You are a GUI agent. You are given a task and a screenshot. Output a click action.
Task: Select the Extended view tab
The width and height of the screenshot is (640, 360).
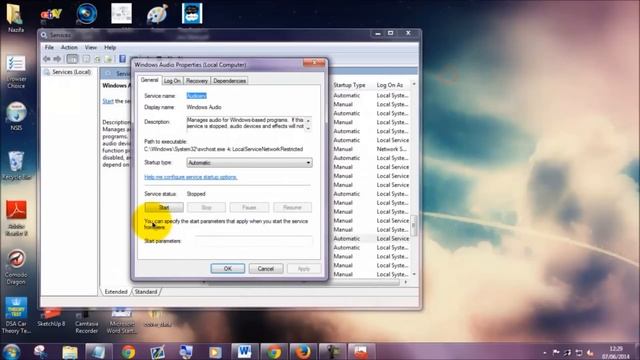click(x=116, y=292)
